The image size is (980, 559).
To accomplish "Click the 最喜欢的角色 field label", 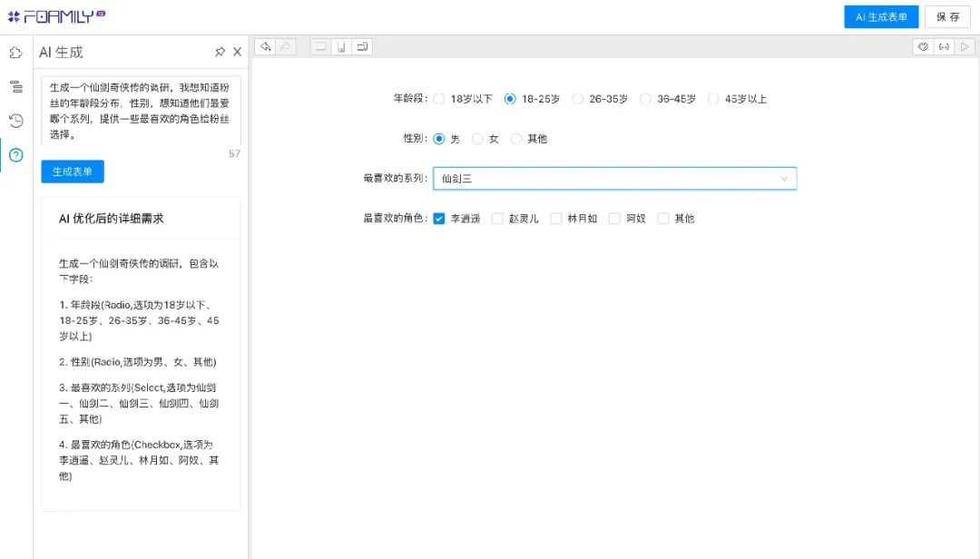I will point(396,218).
